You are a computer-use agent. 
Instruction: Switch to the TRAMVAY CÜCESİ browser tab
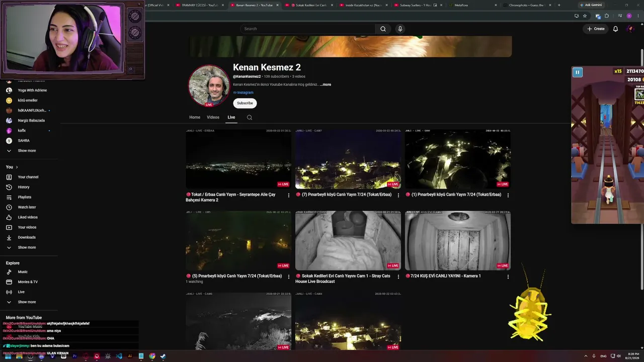(200, 5)
